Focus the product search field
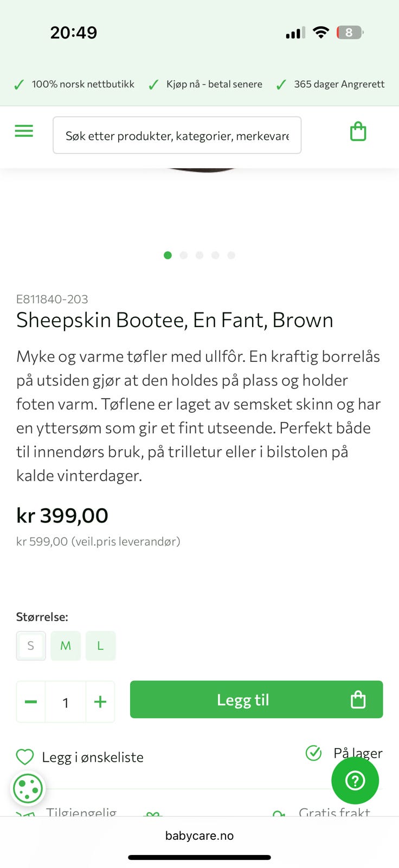The image size is (399, 868). (177, 136)
